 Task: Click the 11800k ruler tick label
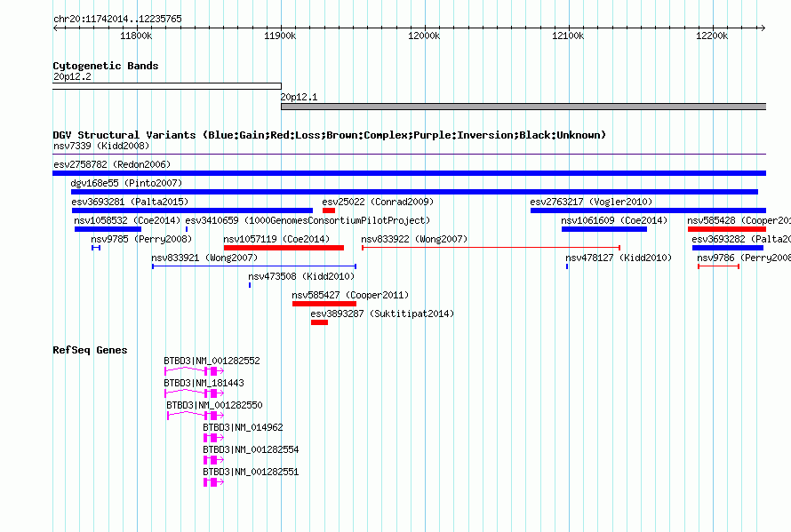[x=136, y=36]
